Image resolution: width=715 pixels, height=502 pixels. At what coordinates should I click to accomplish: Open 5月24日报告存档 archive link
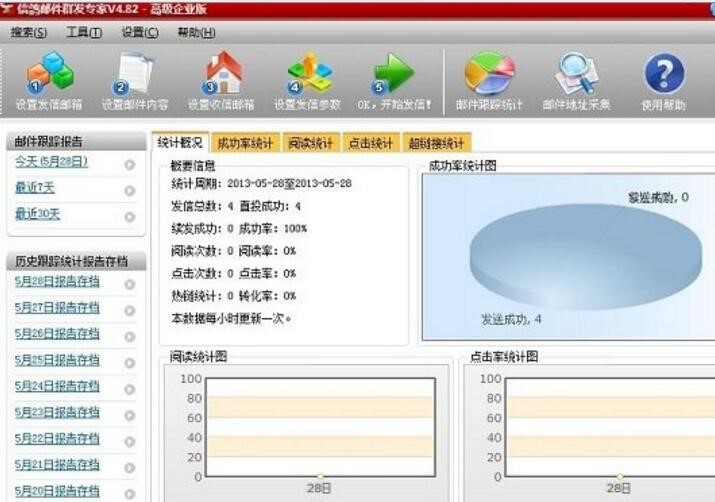coord(57,386)
